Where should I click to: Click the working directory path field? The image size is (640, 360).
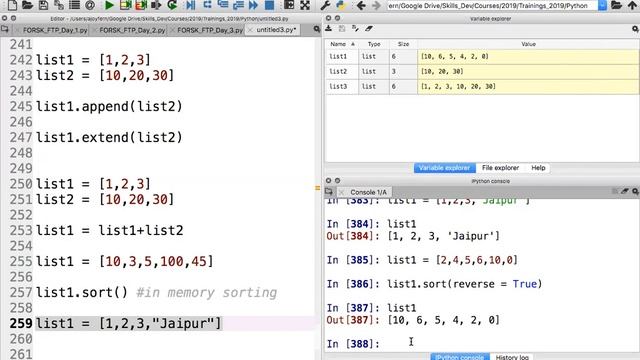click(492, 5)
